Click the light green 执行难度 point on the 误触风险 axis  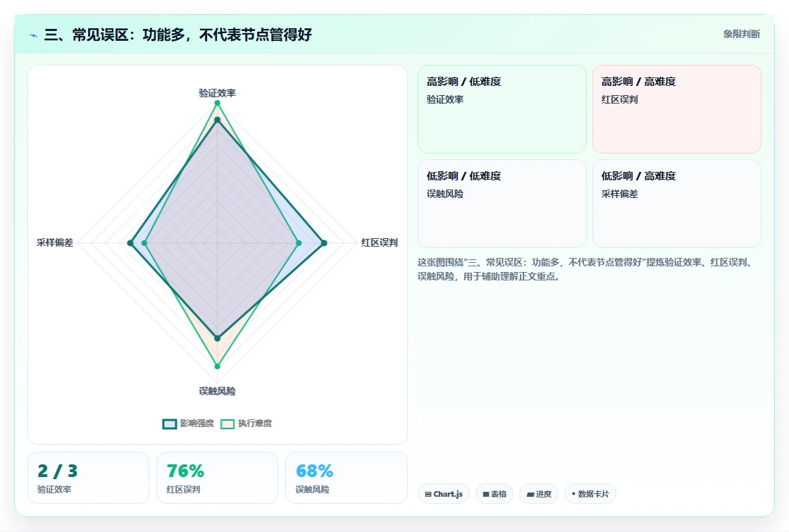click(x=218, y=366)
